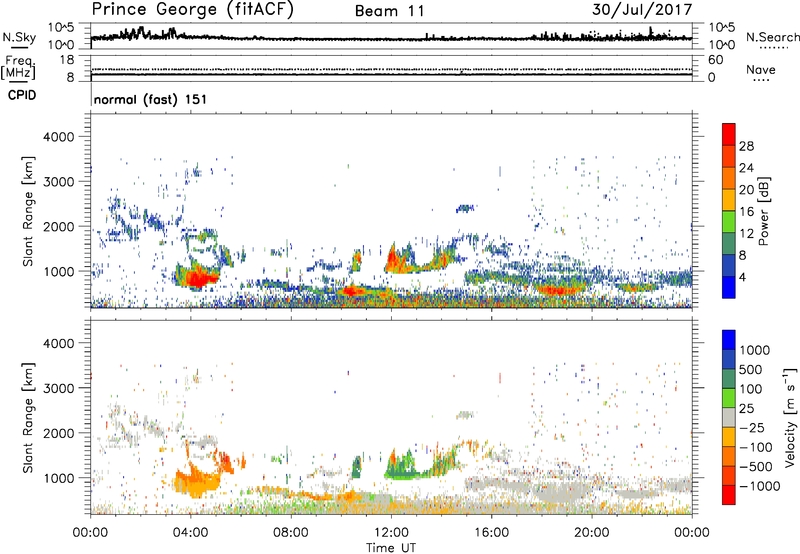Click the '28' power colorbar tick value
Screen dimensions: 800x554
(746, 146)
